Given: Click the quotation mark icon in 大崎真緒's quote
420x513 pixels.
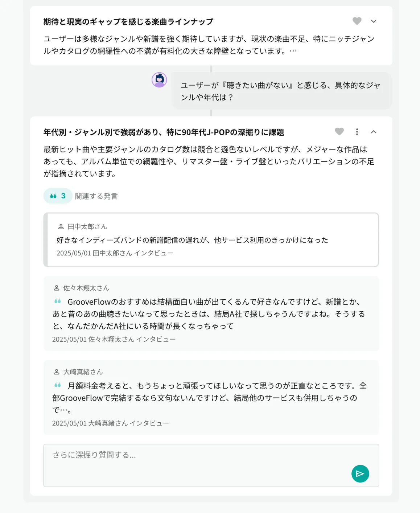Looking at the screenshot, I should pos(58,385).
